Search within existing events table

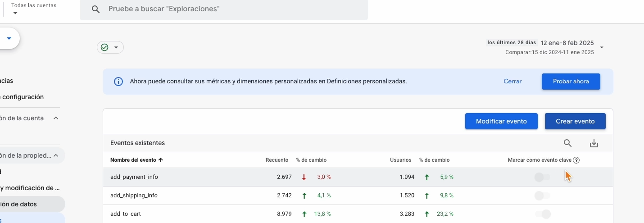(x=567, y=143)
